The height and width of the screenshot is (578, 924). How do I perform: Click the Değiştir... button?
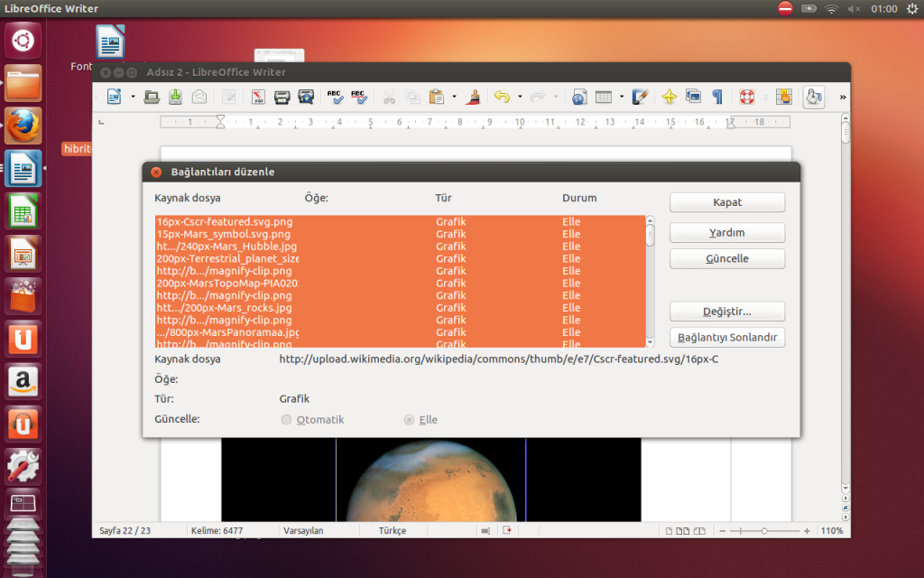[727, 312]
